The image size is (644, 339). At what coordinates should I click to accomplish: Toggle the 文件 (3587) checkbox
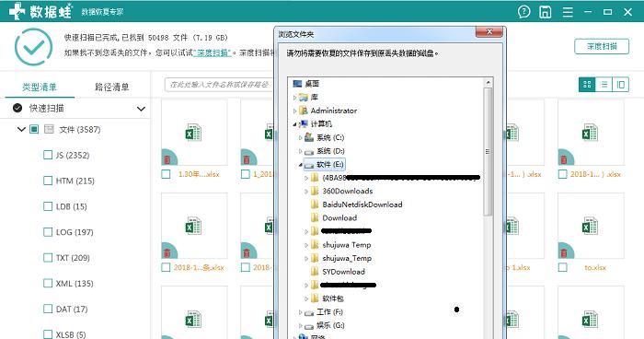pyautogui.click(x=34, y=129)
